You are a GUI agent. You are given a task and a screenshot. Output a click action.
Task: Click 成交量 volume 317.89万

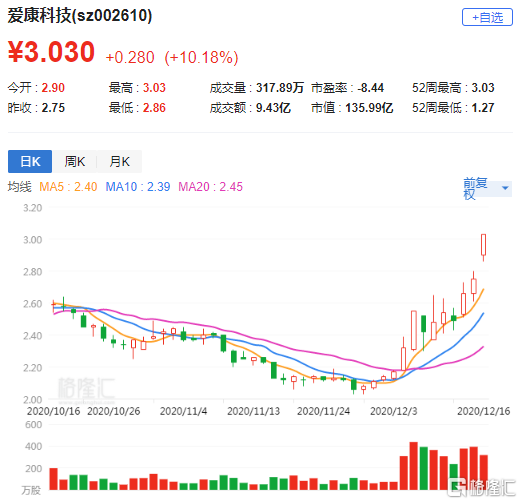[x=280, y=88]
